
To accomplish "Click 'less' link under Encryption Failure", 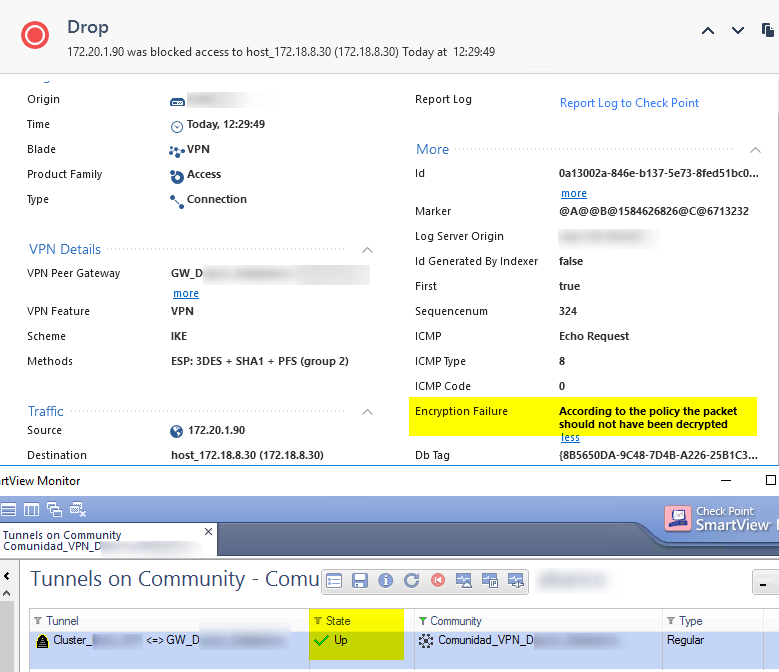I will coord(569,437).
